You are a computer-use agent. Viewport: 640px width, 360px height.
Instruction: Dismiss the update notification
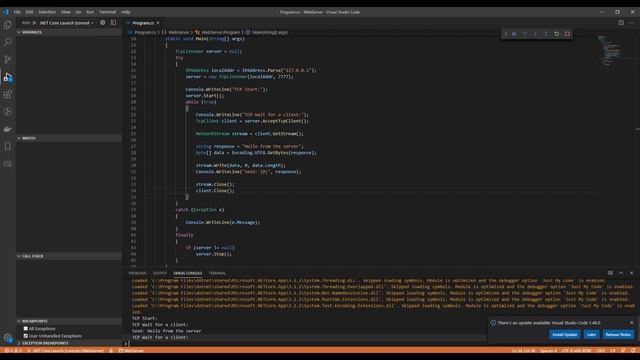click(631, 322)
